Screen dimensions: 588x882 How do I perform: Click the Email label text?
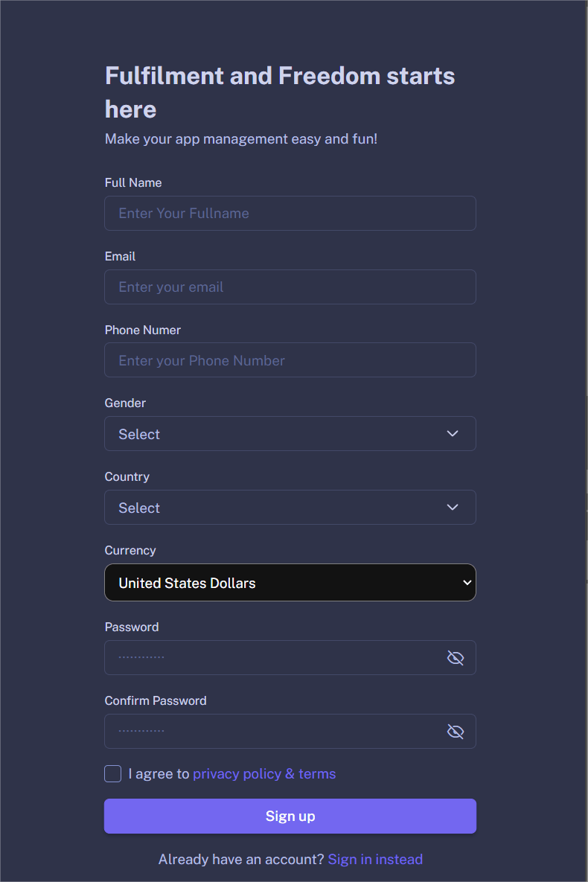pyautogui.click(x=120, y=257)
